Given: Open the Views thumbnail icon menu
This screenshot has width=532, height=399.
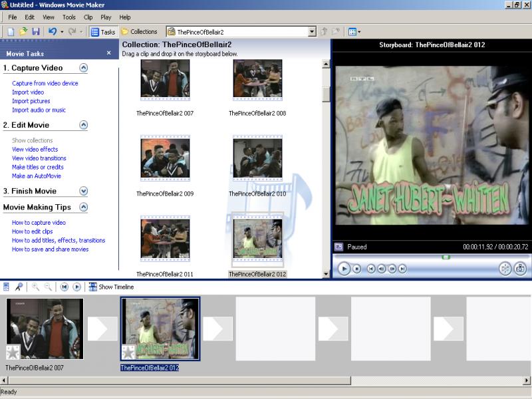Looking at the screenshot, I should click(354, 32).
